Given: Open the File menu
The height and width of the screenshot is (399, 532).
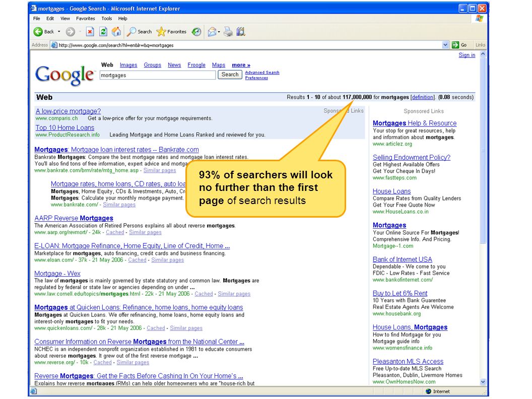Looking at the screenshot, I should click(x=37, y=18).
